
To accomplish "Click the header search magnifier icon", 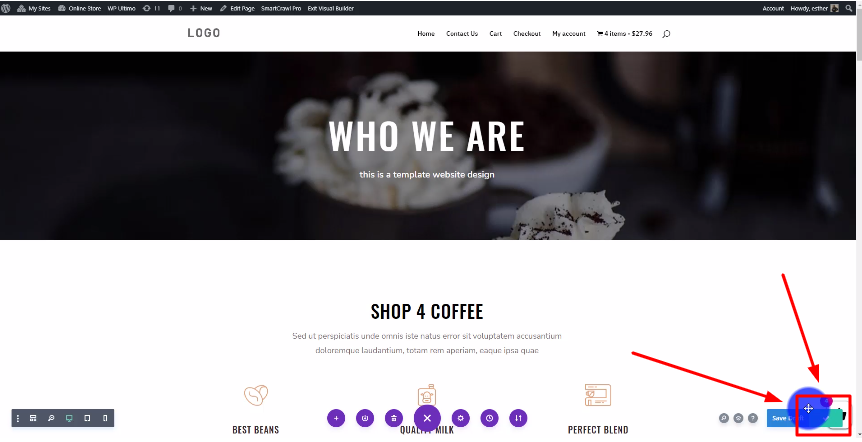I will click(666, 34).
